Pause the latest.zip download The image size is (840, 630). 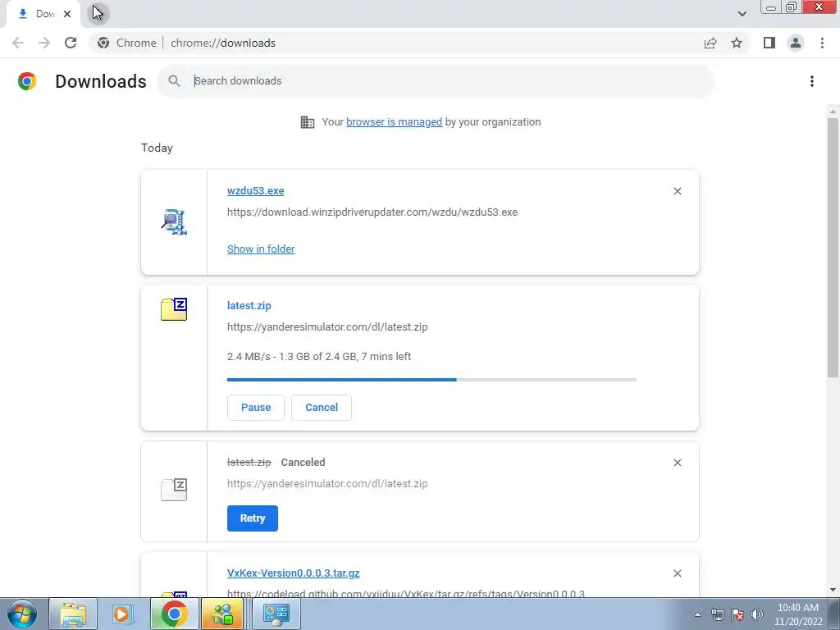click(x=256, y=408)
